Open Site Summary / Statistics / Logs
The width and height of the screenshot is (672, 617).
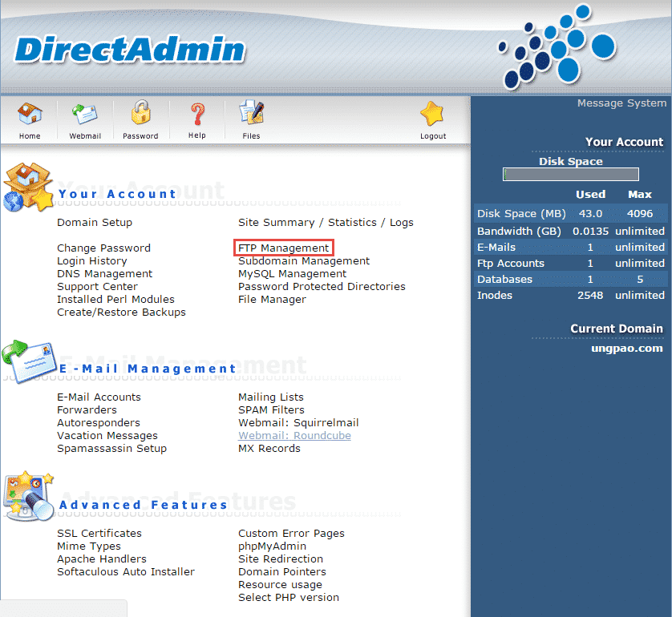coord(326,223)
